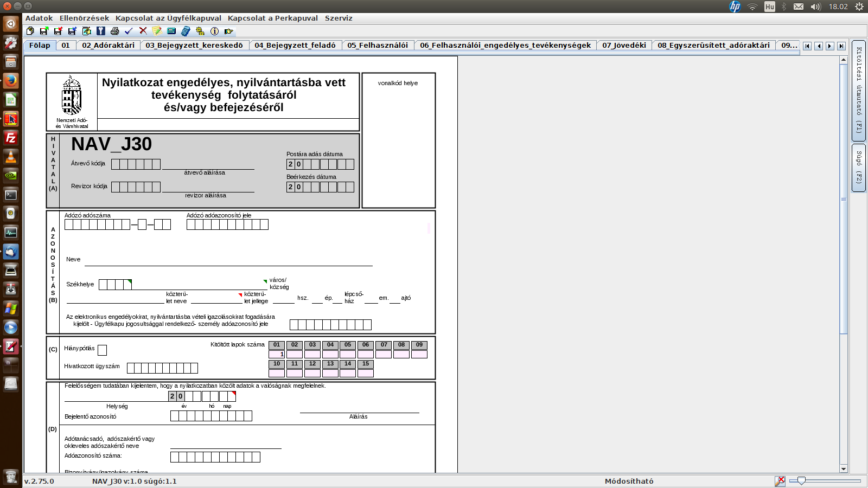The width and height of the screenshot is (868, 488).
Task: Open the blue calculator tool
Action: tap(186, 31)
